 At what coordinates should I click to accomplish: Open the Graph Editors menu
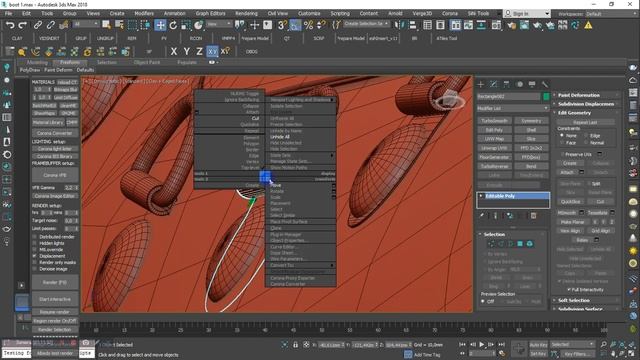(x=211, y=13)
